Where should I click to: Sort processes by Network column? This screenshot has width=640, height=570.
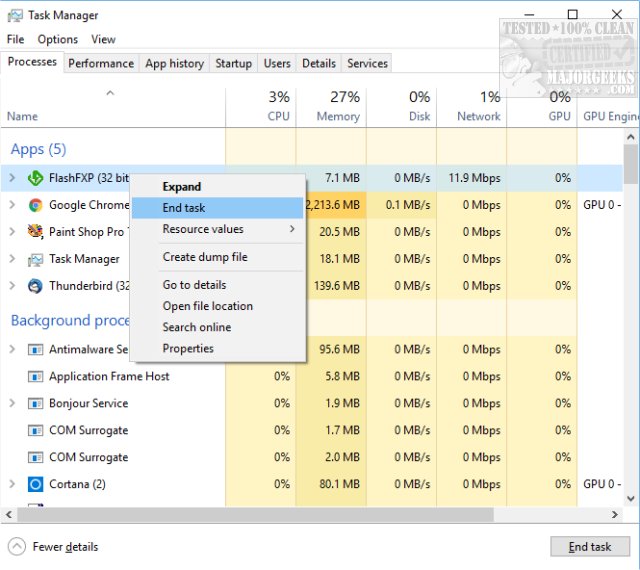click(x=472, y=107)
